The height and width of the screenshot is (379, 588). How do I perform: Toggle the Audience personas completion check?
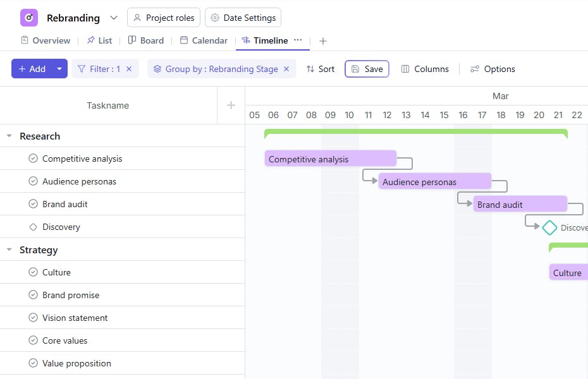click(34, 181)
